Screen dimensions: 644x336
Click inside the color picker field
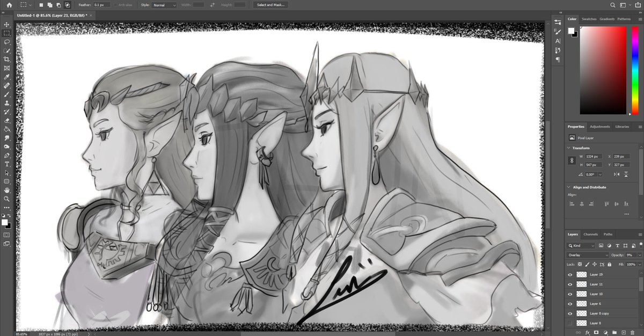(603, 70)
